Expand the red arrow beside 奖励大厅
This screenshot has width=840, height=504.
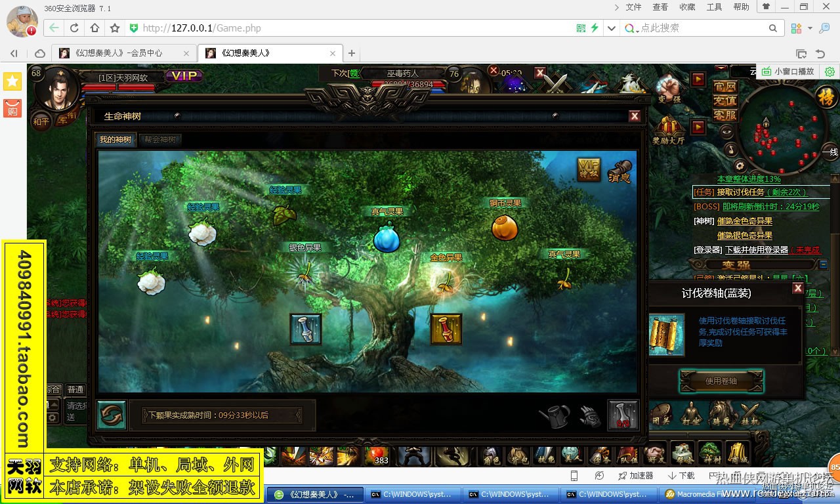click(x=698, y=127)
